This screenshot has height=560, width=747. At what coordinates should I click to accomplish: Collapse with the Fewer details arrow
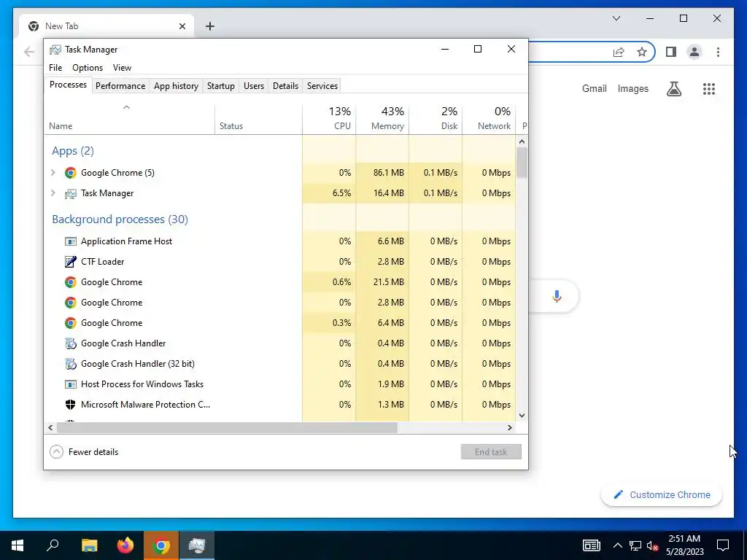pos(56,452)
